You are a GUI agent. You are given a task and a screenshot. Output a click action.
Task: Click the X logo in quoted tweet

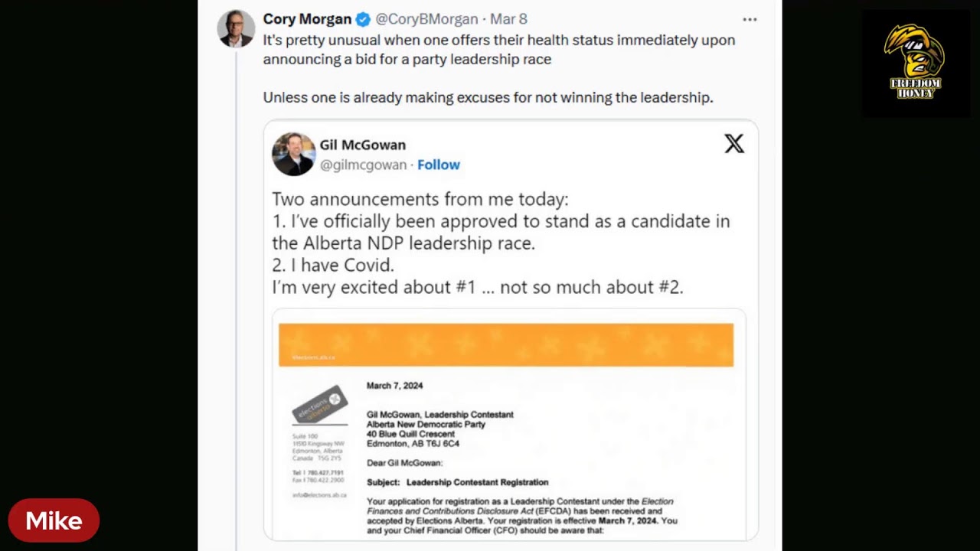(733, 144)
